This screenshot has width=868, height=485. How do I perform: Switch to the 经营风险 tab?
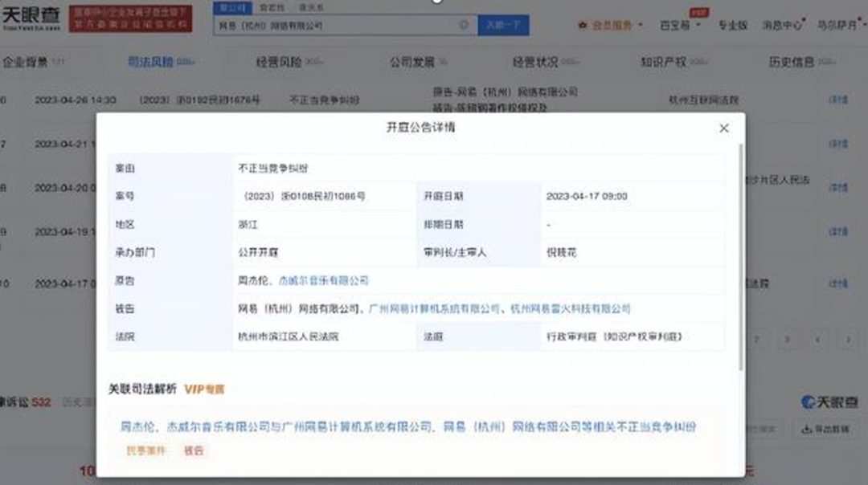[277, 62]
